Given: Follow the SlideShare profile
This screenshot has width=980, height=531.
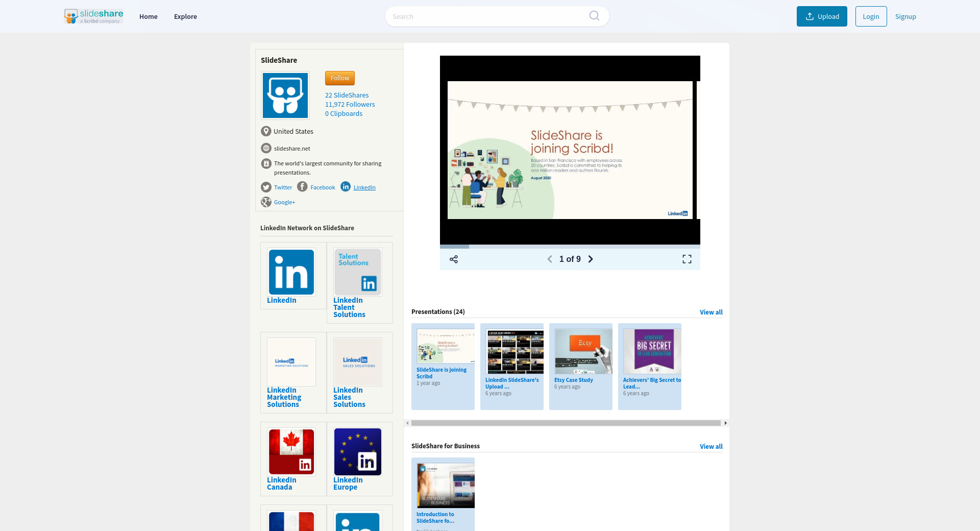Looking at the screenshot, I should click(x=340, y=78).
